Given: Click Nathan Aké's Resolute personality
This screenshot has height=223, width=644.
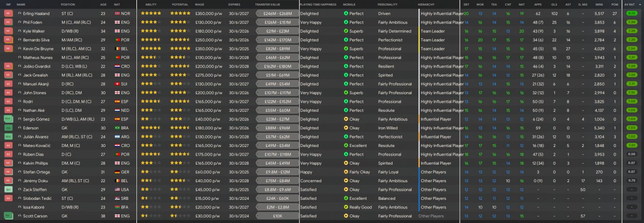Looking at the screenshot, I should 386,110.
